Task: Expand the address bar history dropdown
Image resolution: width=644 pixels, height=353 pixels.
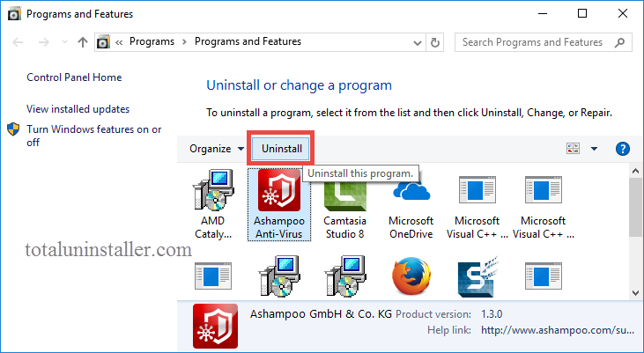Action: (x=418, y=42)
